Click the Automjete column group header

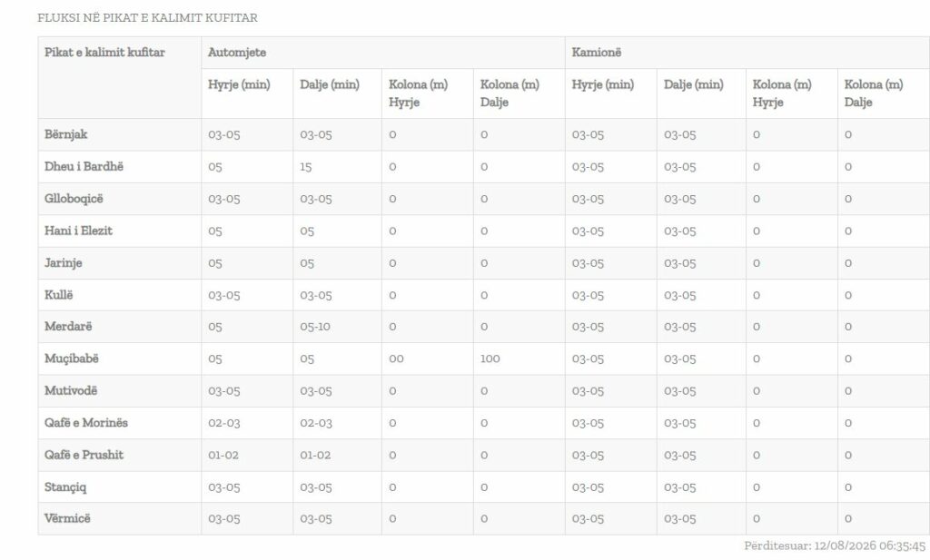coord(237,52)
